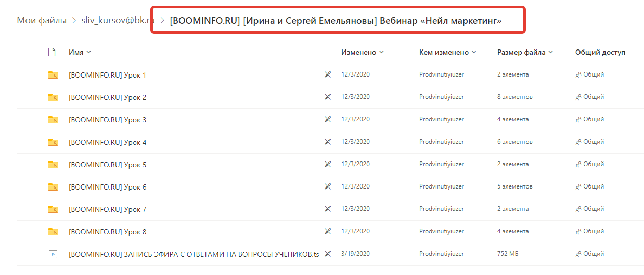Click the video file icon for ЗАПИСЬ ЭФИРА

coord(53,254)
